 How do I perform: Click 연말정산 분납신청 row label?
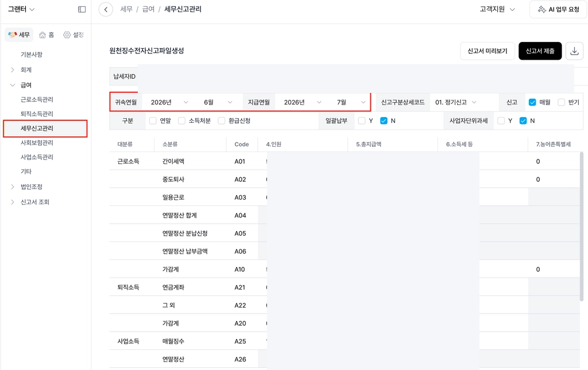(185, 233)
